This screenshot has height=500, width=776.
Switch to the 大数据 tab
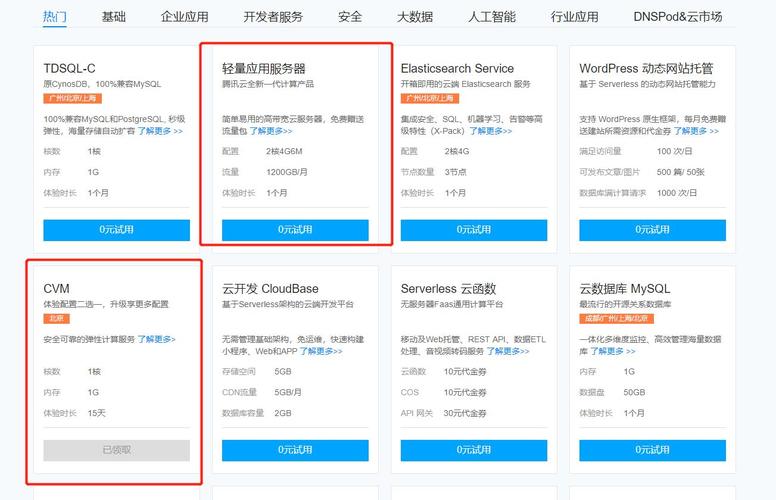pyautogui.click(x=415, y=17)
